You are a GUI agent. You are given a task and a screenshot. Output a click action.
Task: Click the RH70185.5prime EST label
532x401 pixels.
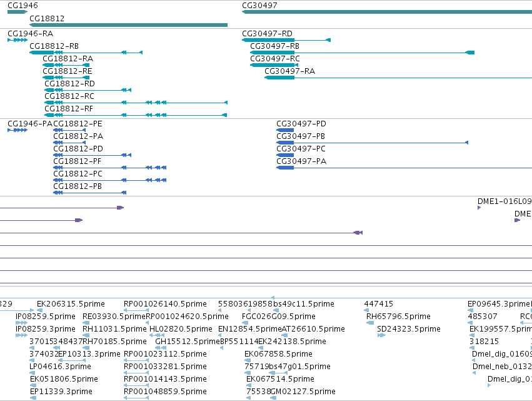tap(114, 342)
